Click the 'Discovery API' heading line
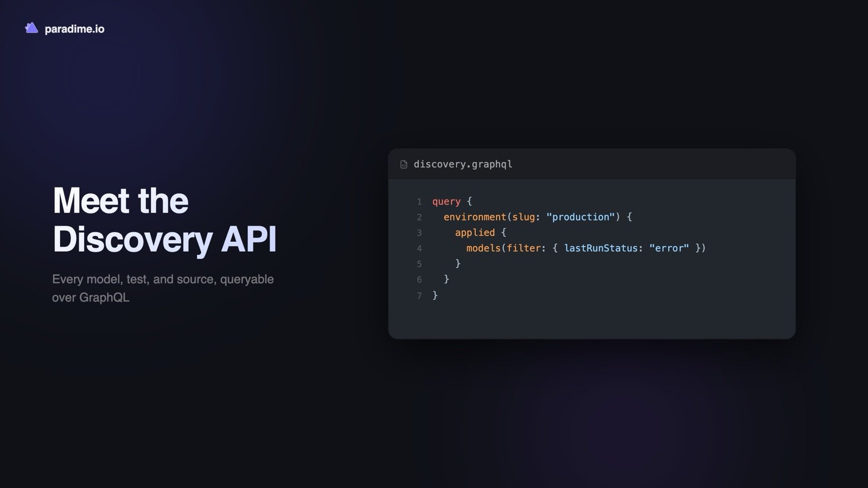 164,239
